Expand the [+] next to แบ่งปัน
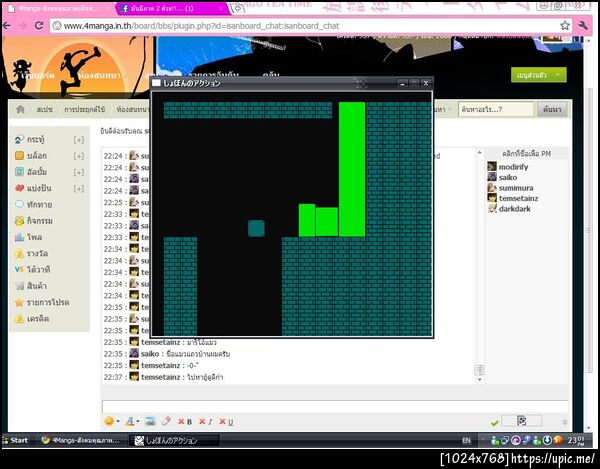 pyautogui.click(x=78, y=189)
